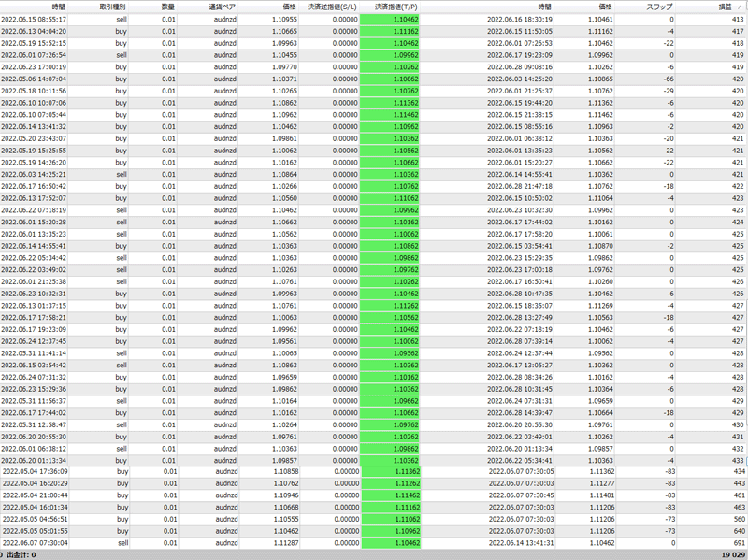Select the open time 2022.06.03 14:25:21
Viewport: 748px width, 560px height.
pos(34,175)
